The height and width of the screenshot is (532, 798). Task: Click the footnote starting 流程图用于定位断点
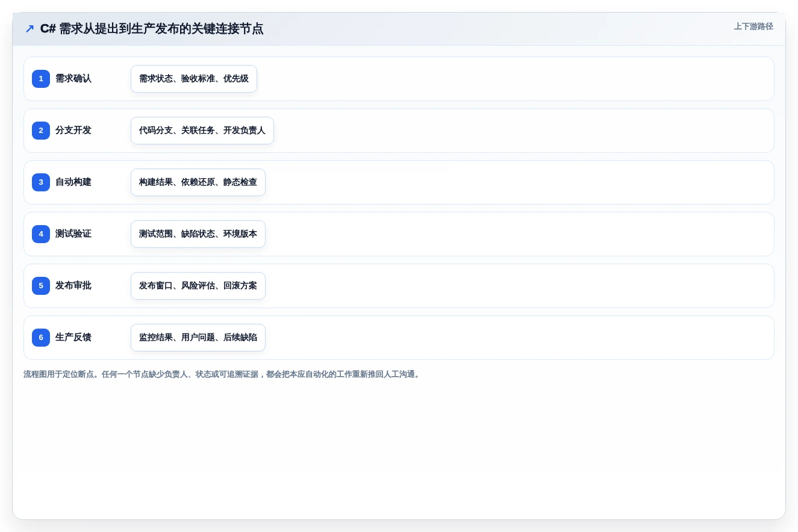point(222,374)
